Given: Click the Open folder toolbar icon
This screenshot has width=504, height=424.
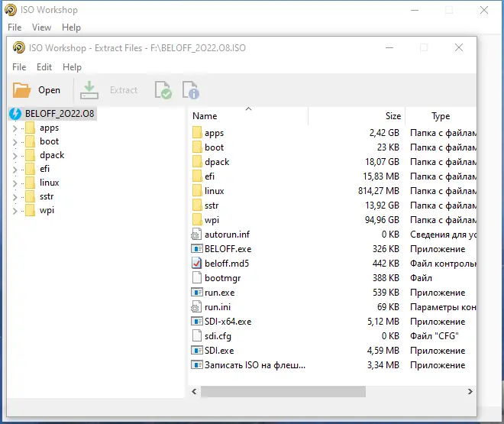Looking at the screenshot, I should coord(21,90).
